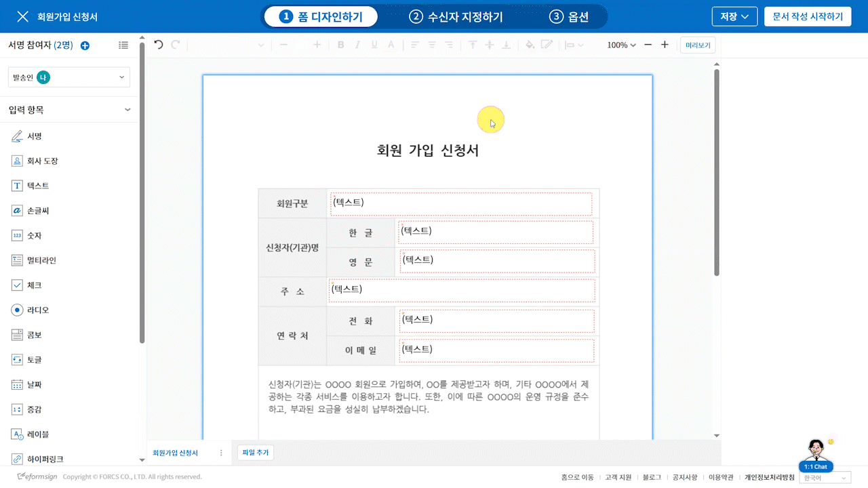This screenshot has height=488, width=868.
Task: Open the participant list view icon
Action: [123, 45]
